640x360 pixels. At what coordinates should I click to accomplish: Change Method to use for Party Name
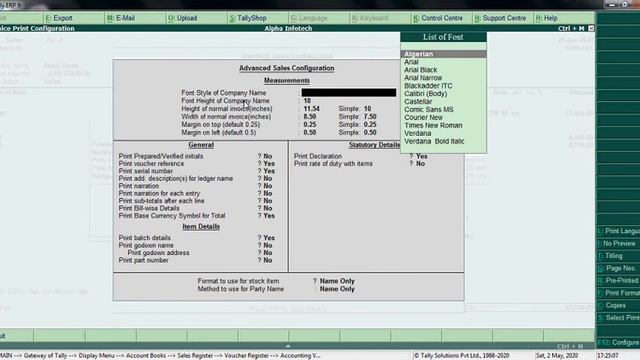tap(337, 289)
